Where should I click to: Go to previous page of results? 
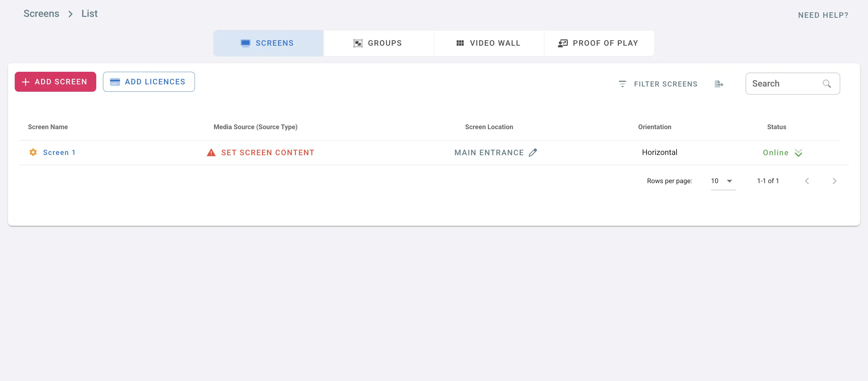point(807,181)
